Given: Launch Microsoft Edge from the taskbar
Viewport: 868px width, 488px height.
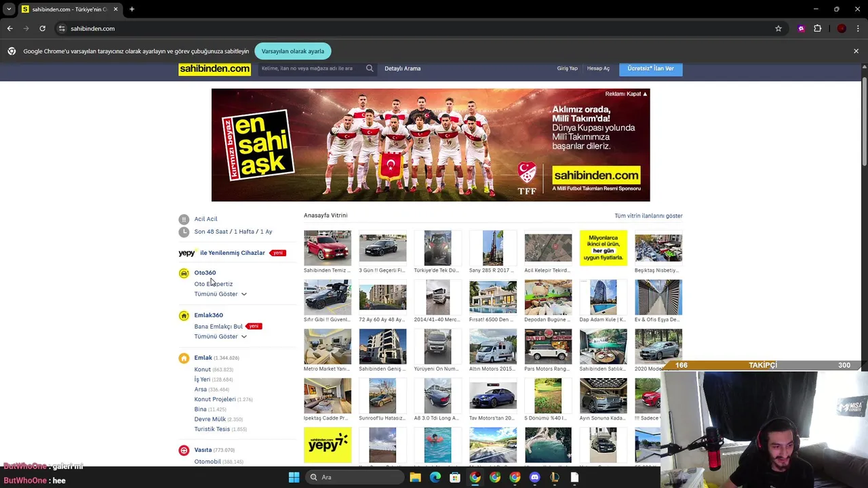Looking at the screenshot, I should pos(435,477).
